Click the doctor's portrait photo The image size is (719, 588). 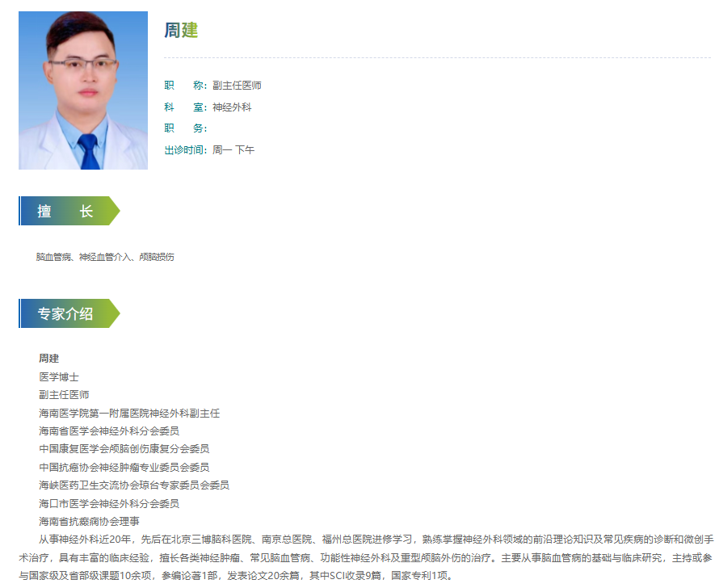83,90
